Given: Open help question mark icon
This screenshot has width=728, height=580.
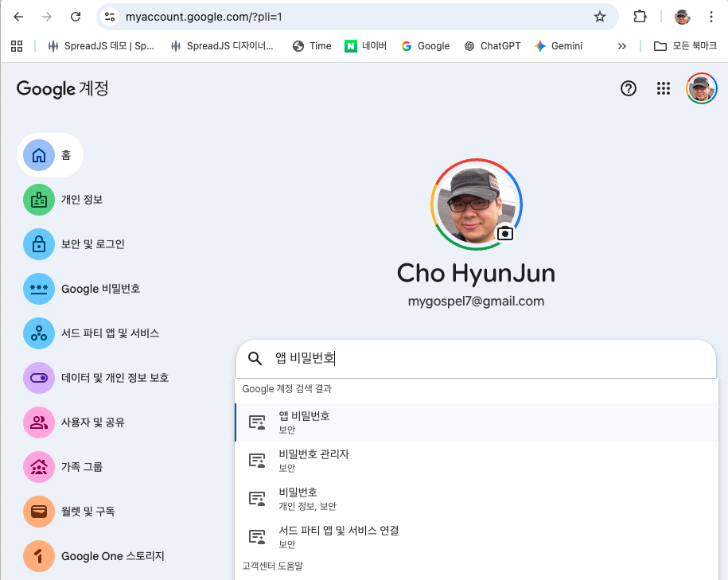Looking at the screenshot, I should 629,88.
